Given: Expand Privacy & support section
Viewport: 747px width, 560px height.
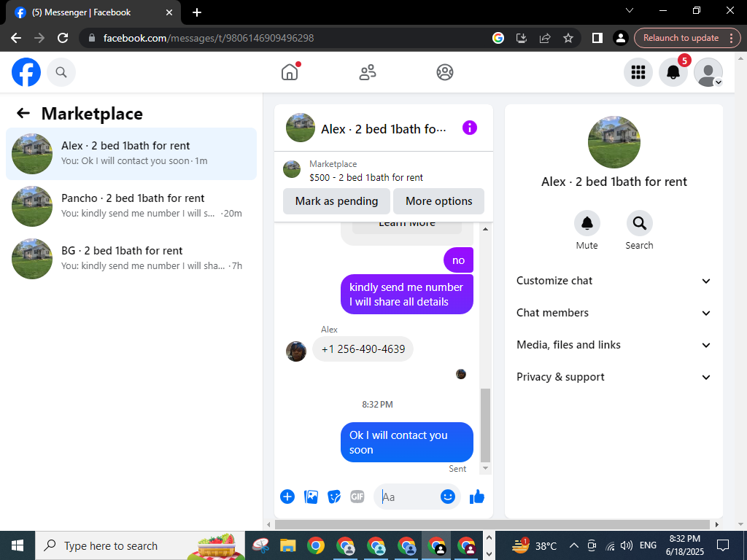Looking at the screenshot, I should (x=614, y=377).
